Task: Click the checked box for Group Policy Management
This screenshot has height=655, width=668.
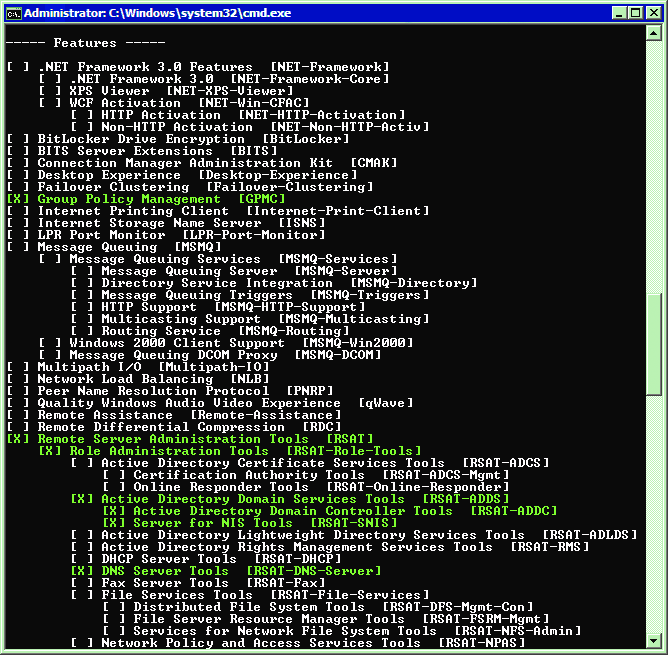Action: 18,199
